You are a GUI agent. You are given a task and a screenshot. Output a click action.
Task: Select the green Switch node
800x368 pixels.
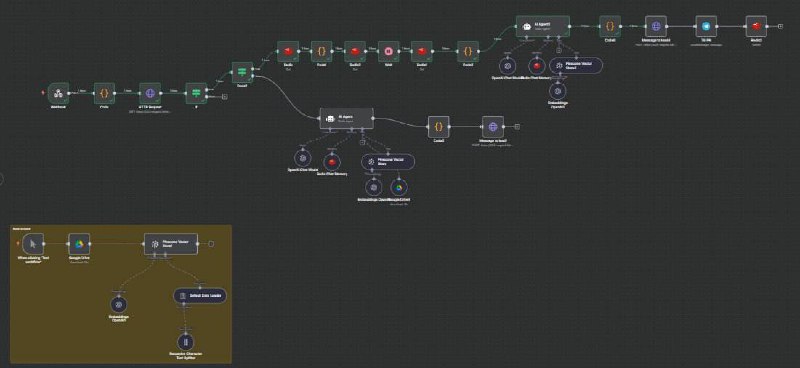point(242,72)
